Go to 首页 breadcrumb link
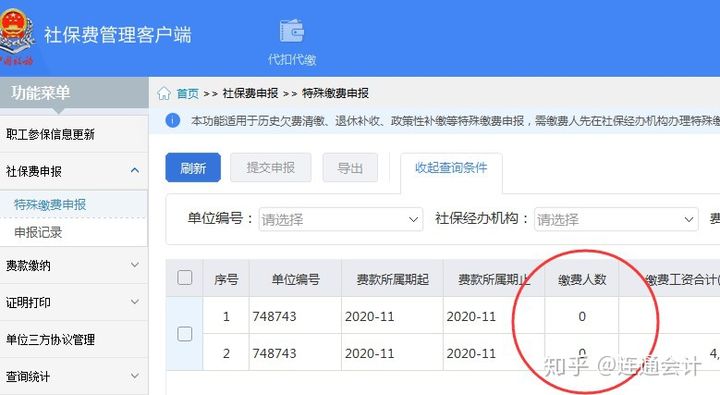Screen dimensions: 720x395 pyautogui.click(x=188, y=94)
